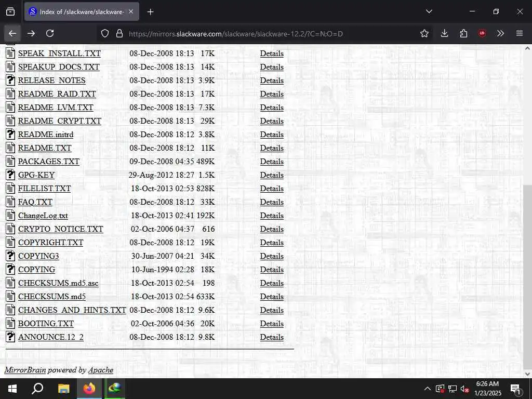Open Windows taskbar search
Screen dimensions: 532x399
pyautogui.click(x=37, y=389)
